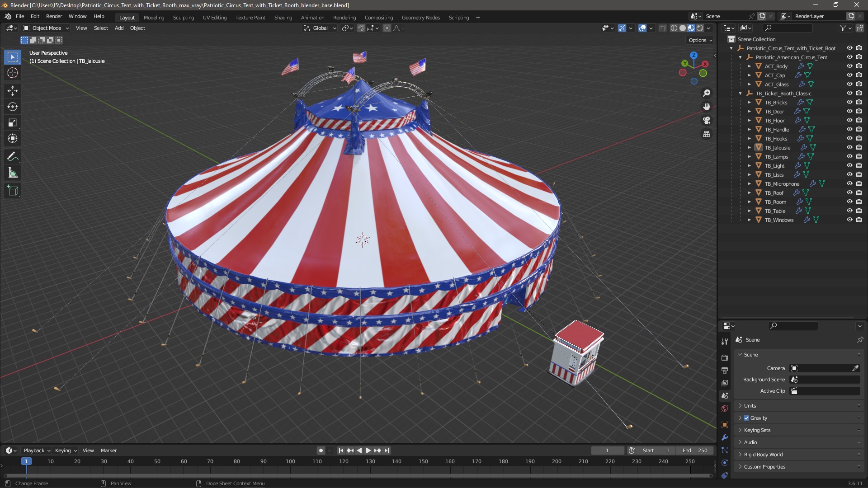This screenshot has width=868, height=488.
Task: Disable TB_Door render camera icon
Action: coord(859,111)
